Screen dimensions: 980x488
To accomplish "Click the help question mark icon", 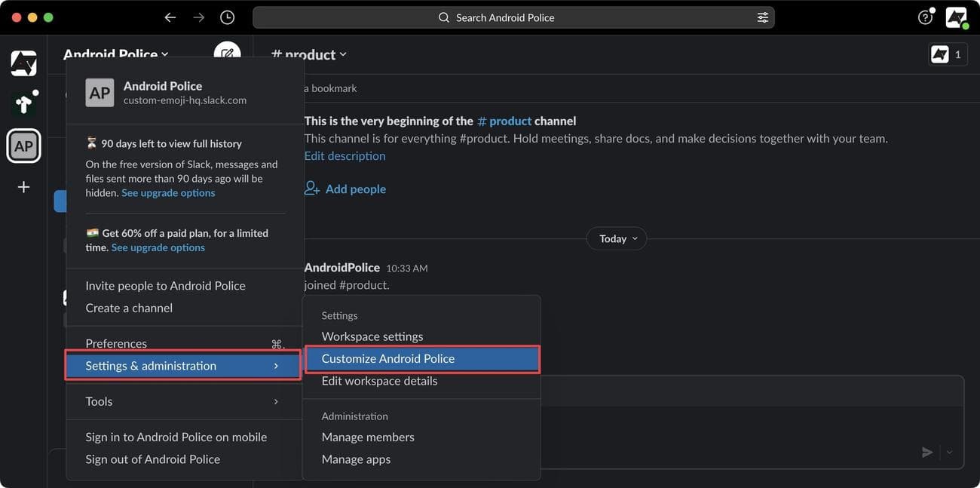I will tap(925, 17).
